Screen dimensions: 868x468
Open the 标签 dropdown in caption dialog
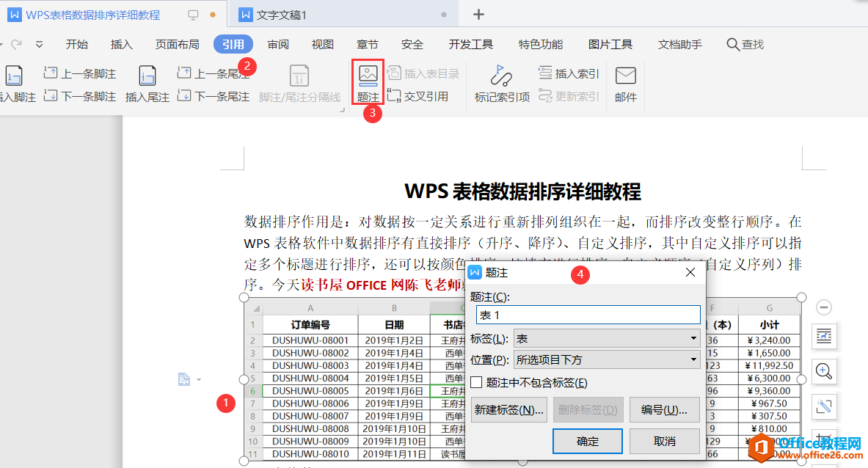coord(607,338)
